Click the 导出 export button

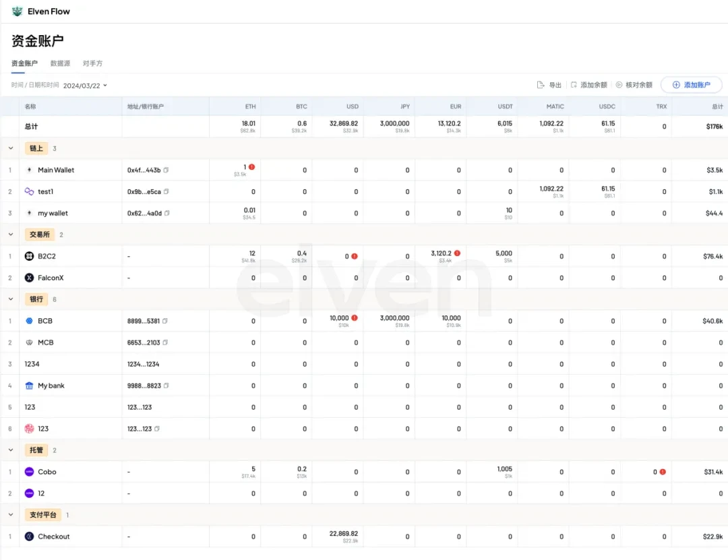tap(549, 85)
